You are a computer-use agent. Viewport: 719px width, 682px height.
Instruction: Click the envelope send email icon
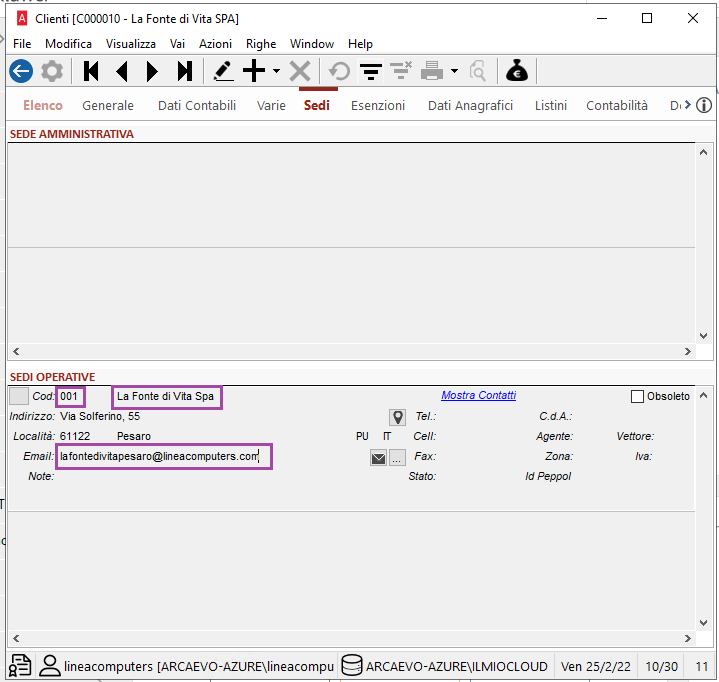(x=378, y=458)
